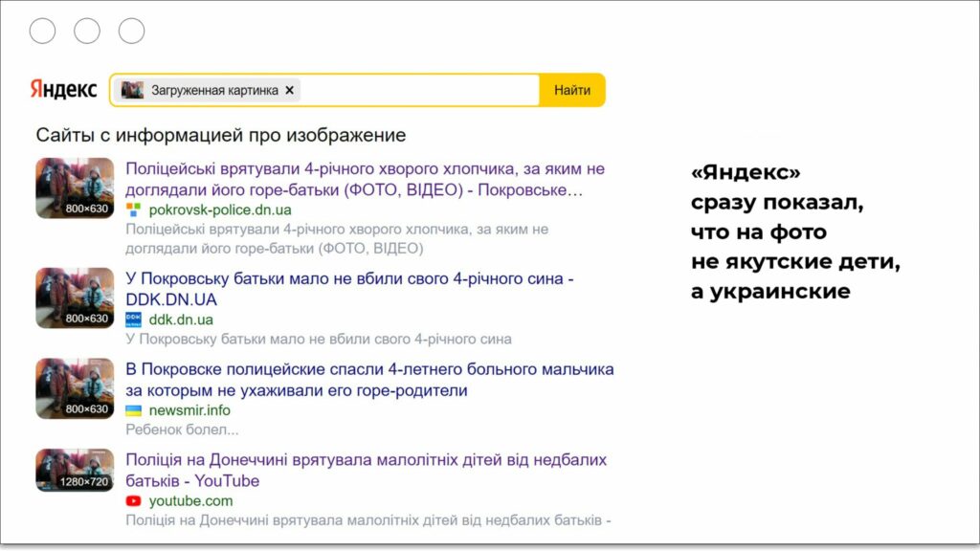Click the Найти search button
Viewport: 980px width, 551px height.
click(x=572, y=90)
